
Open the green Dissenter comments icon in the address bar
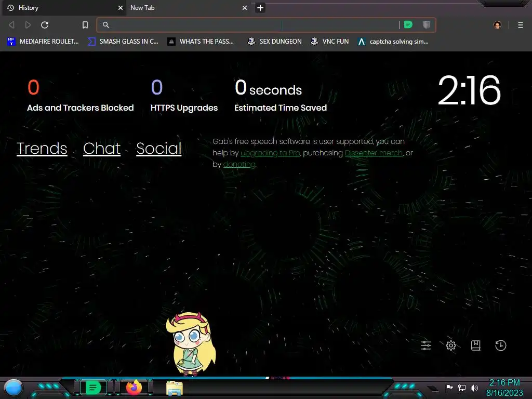tap(408, 24)
